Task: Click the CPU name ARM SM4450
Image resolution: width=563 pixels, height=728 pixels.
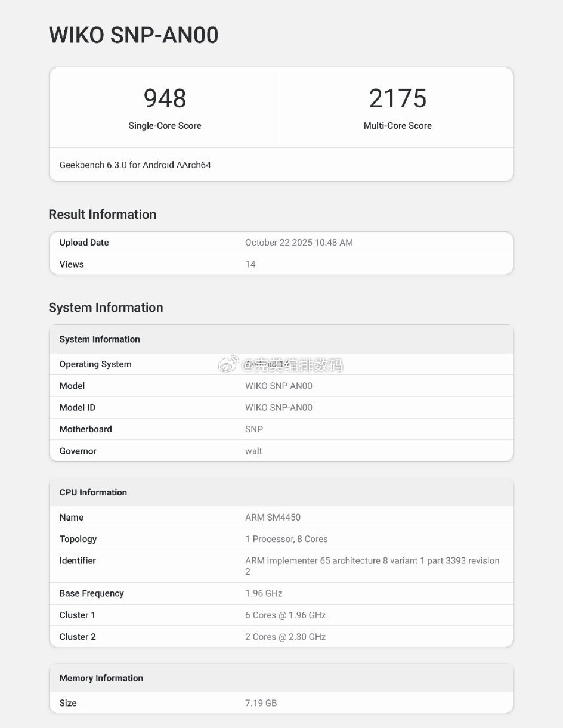Action: click(273, 518)
